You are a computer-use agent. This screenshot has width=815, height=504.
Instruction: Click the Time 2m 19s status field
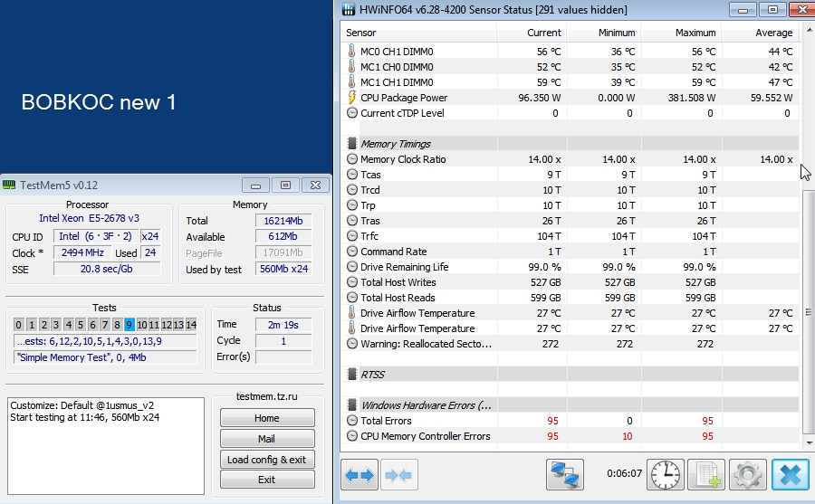click(283, 325)
